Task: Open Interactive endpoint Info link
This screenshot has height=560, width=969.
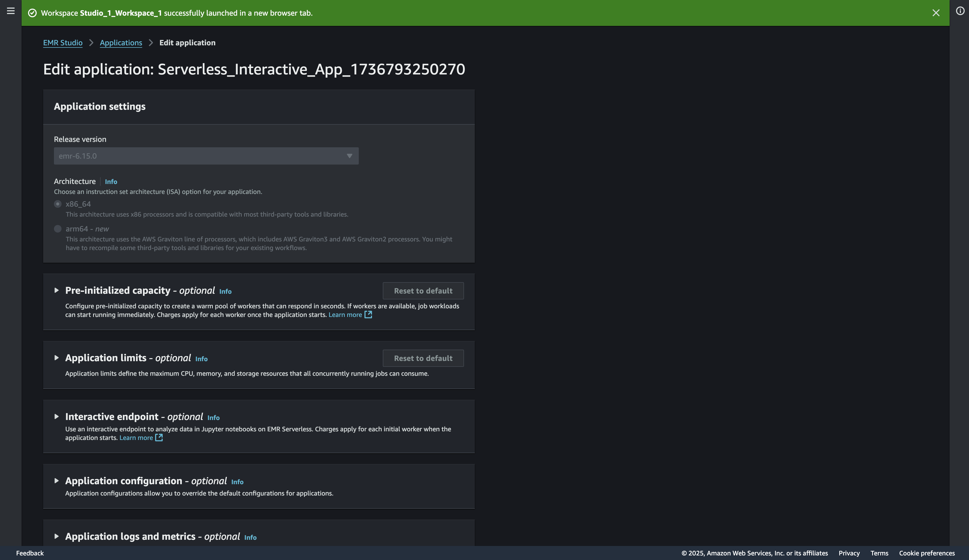Action: tap(213, 418)
